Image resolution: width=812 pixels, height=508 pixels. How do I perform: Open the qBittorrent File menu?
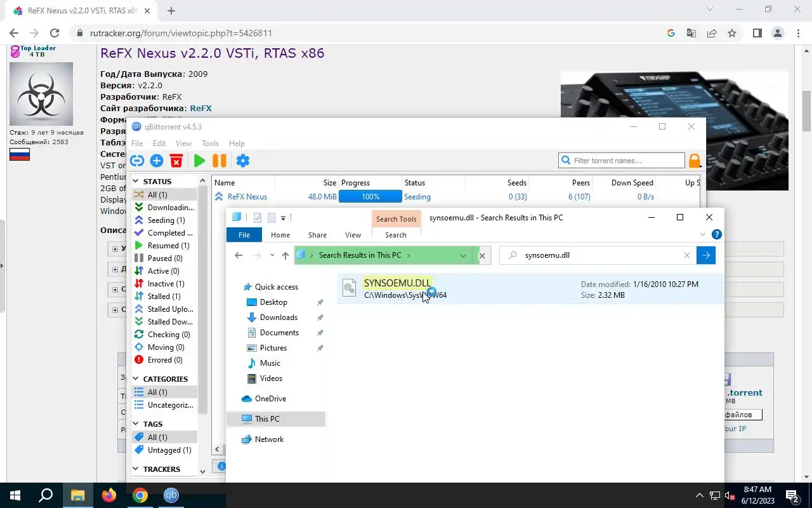[137, 144]
